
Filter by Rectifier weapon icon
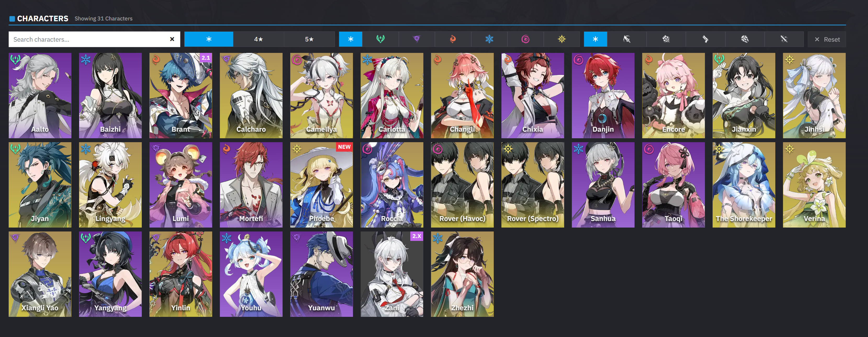click(745, 39)
